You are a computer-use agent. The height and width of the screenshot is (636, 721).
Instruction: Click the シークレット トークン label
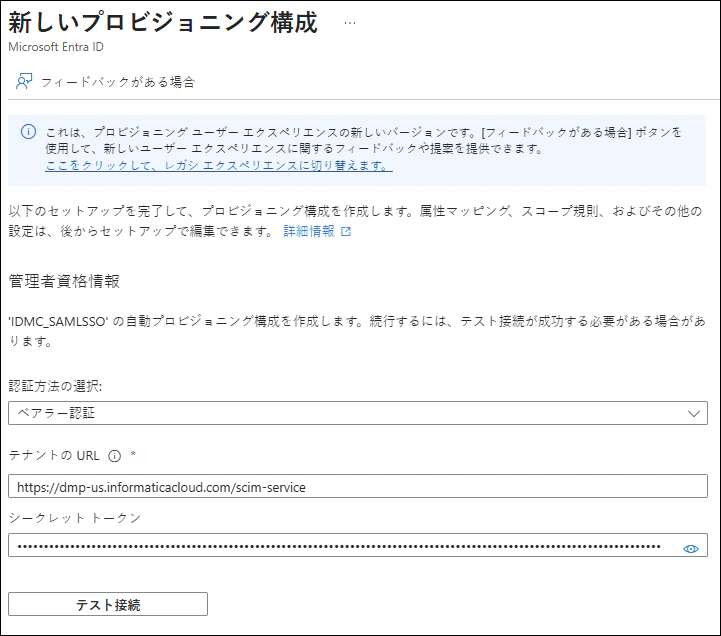[x=75, y=518]
